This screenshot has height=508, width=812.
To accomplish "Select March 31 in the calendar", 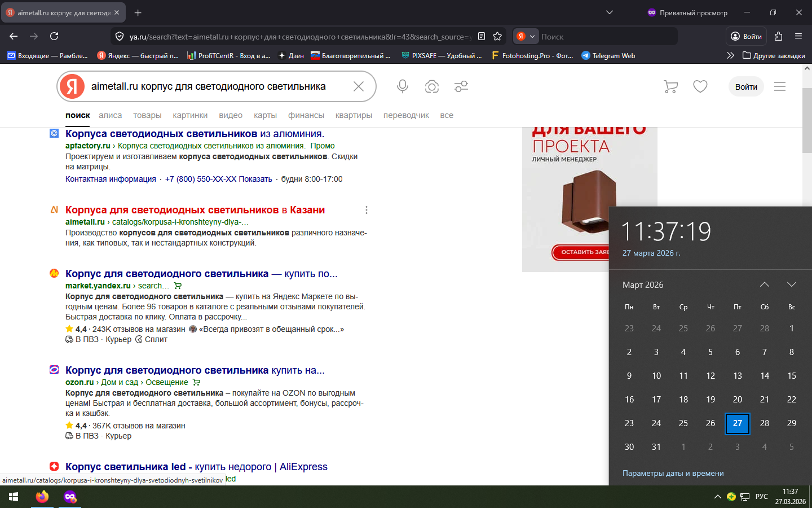I will (x=656, y=447).
